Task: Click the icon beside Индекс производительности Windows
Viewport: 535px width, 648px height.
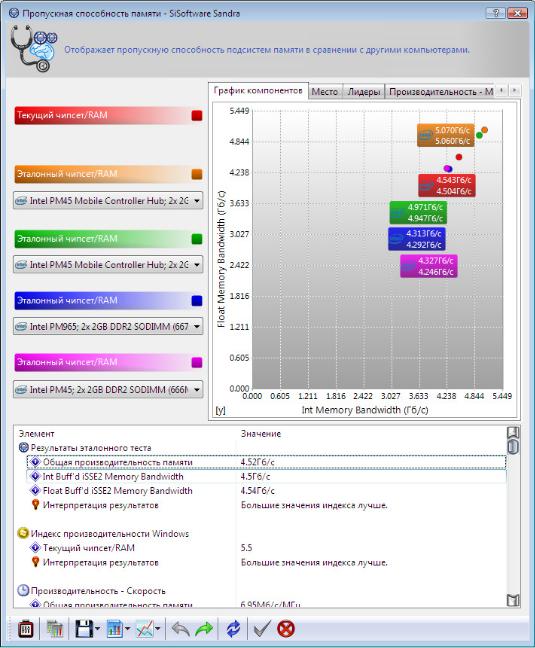Action: click(24, 533)
